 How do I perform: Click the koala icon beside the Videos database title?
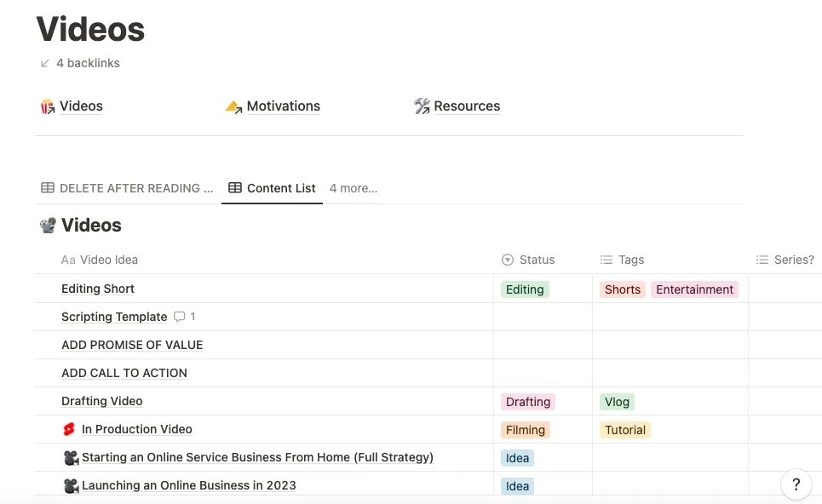point(48,225)
